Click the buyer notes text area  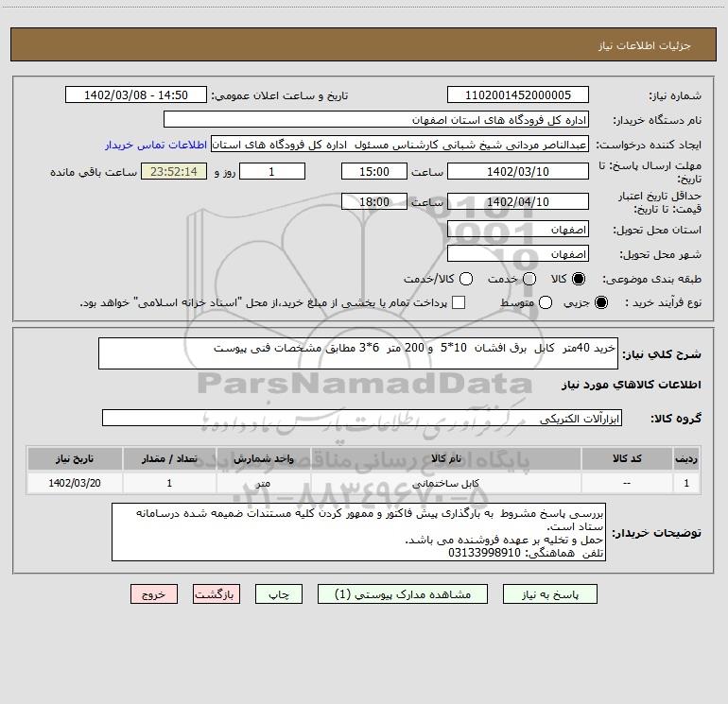coord(358,532)
